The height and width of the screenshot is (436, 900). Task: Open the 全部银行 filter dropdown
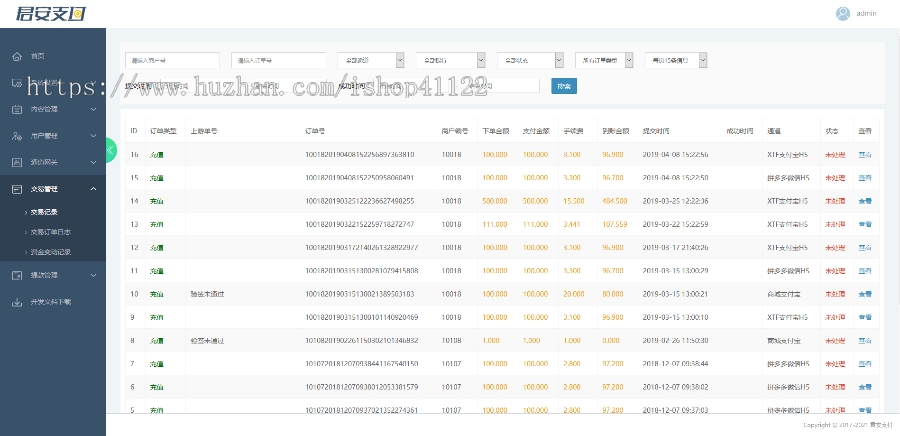click(x=451, y=60)
